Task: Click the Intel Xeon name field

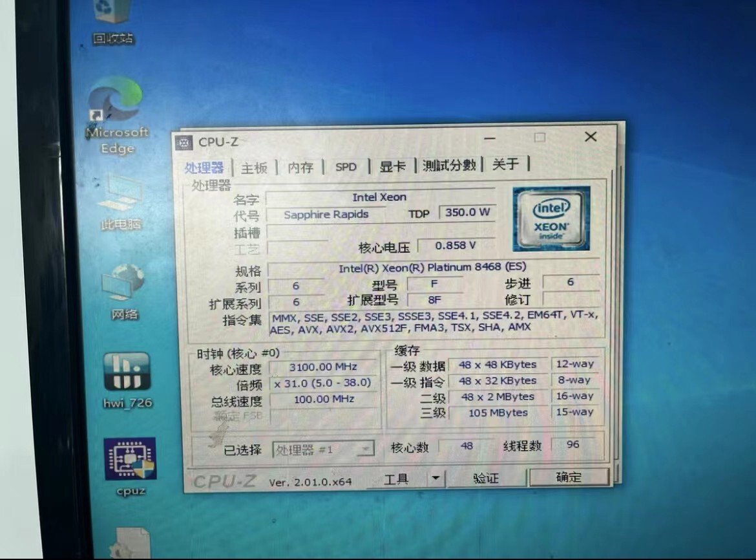Action: pyautogui.click(x=380, y=197)
